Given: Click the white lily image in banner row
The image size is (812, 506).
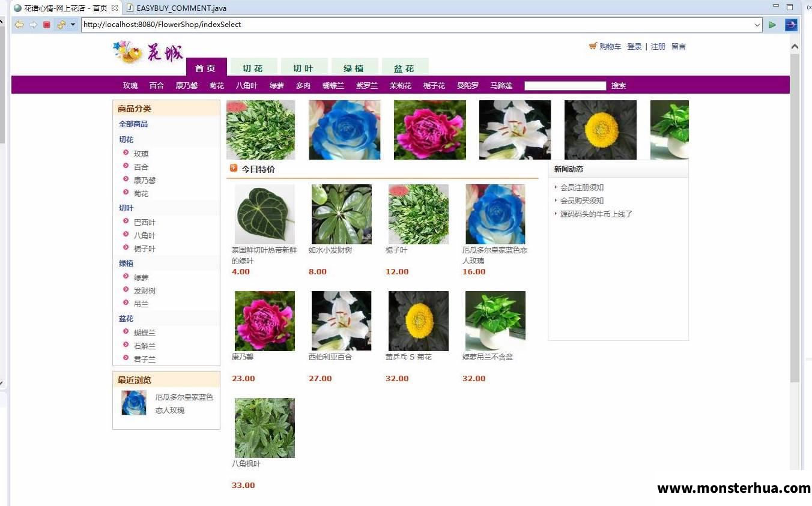Looking at the screenshot, I should tap(515, 130).
